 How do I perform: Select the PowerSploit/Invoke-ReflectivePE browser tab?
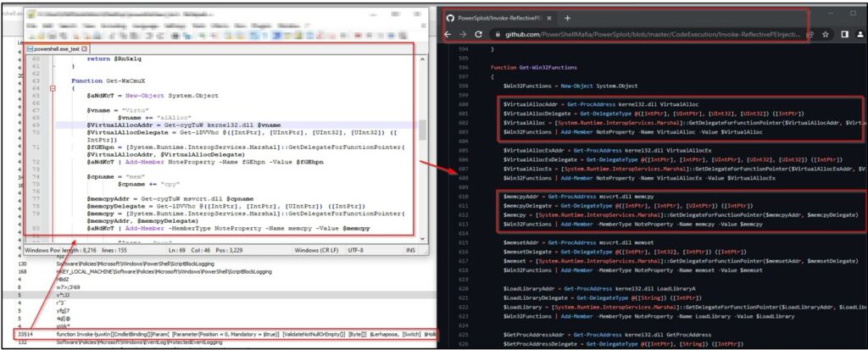pos(498,19)
